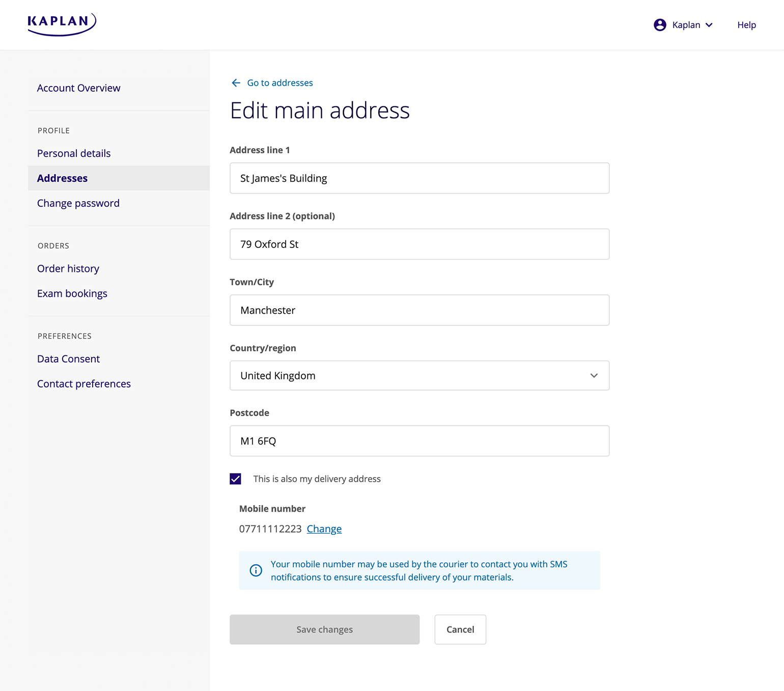Open Exam bookings
Viewport: 784px width, 691px height.
[x=72, y=293]
